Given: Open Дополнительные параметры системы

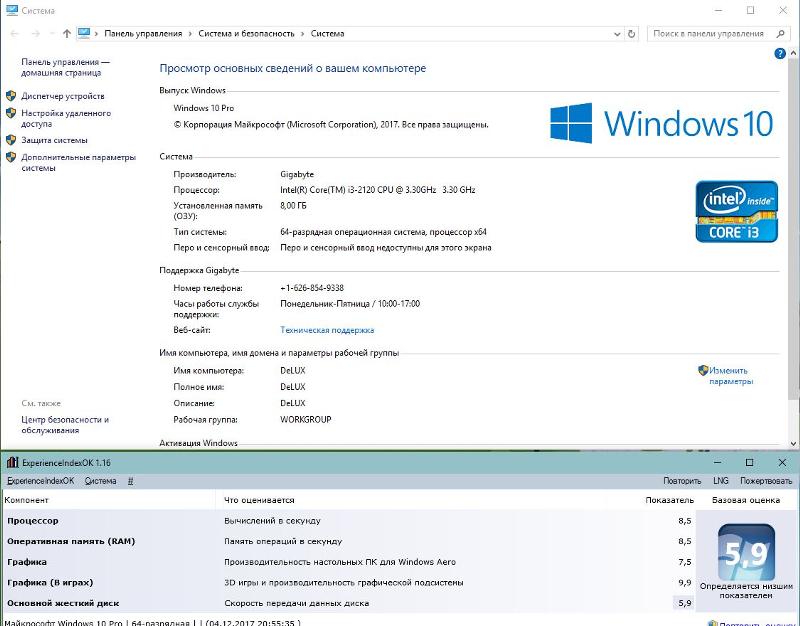Looking at the screenshot, I should click(x=79, y=162).
